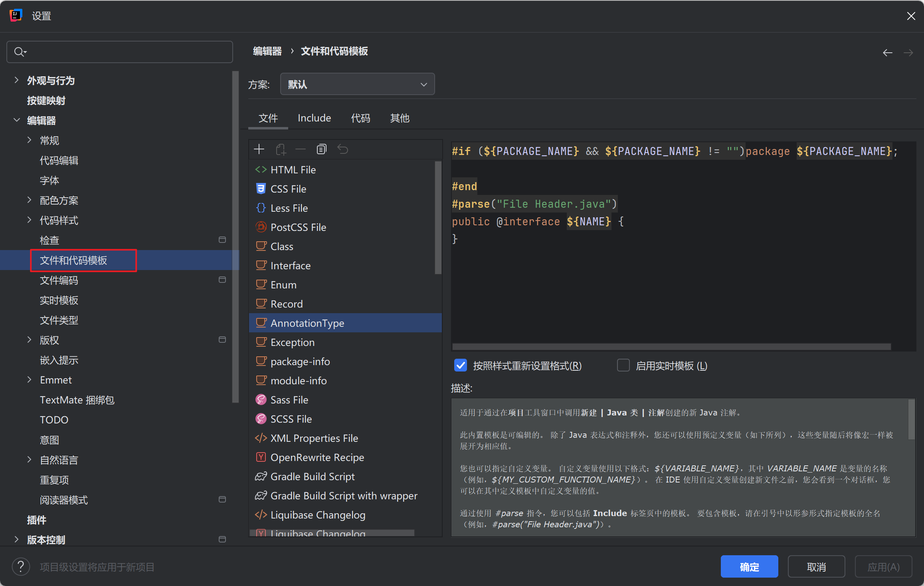The width and height of the screenshot is (924, 586).
Task: Click the remove template minus icon
Action: pos(301,149)
